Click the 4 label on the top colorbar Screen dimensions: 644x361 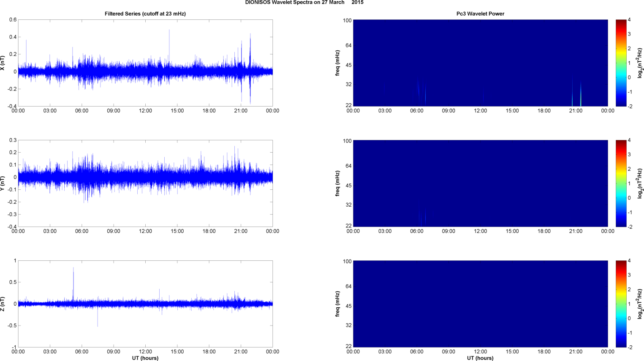click(x=629, y=20)
